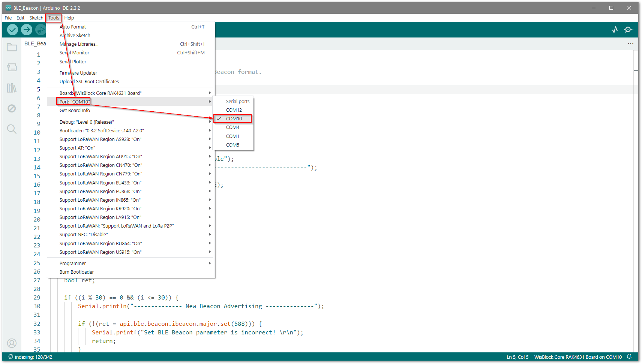The width and height of the screenshot is (642, 364).
Task: Expand Support LoRaWAN Region AS923 submenu
Action: (130, 139)
